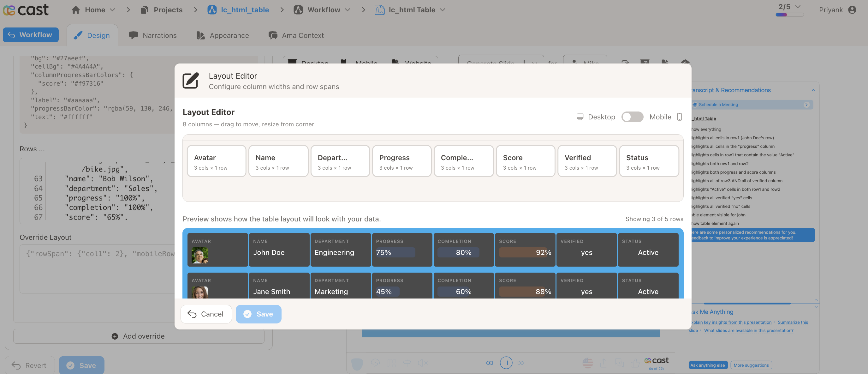Screen dimensions: 868x374
Task: Click the Layout Editor pencil-edit icon
Action: [x=190, y=81]
